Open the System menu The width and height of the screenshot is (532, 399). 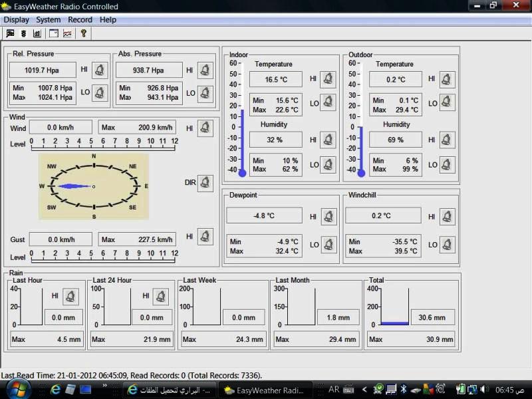[x=49, y=20]
